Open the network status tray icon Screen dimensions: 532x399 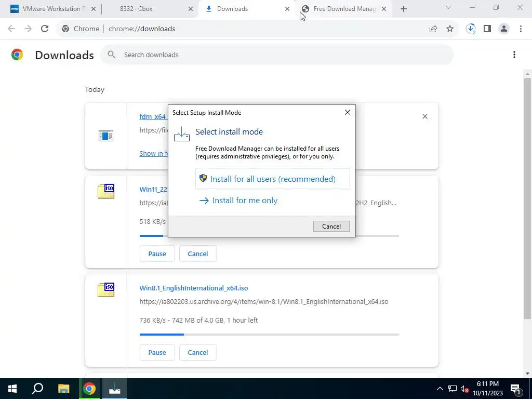[x=453, y=389]
